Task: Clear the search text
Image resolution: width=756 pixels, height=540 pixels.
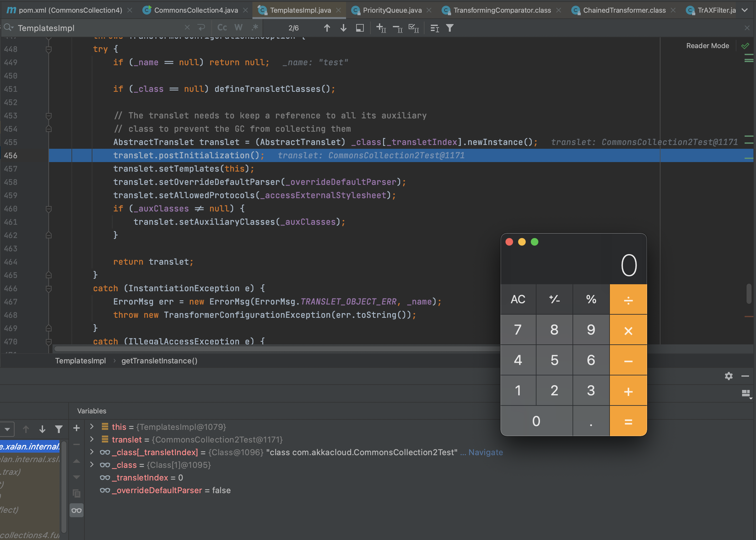Action: pos(187,28)
